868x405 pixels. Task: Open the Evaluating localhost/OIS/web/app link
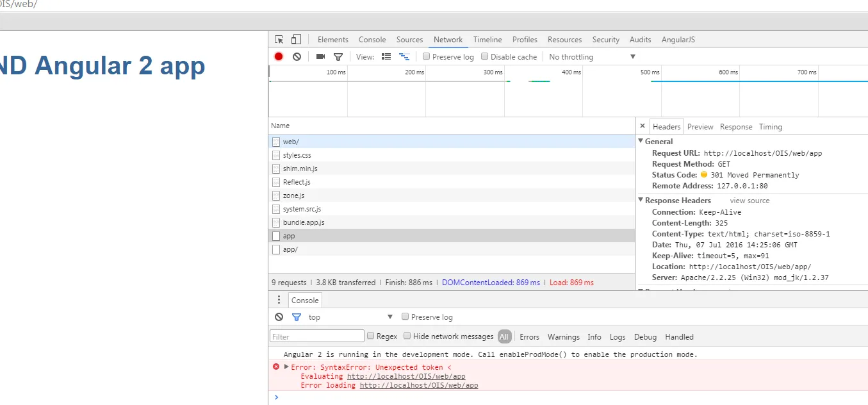click(406, 376)
